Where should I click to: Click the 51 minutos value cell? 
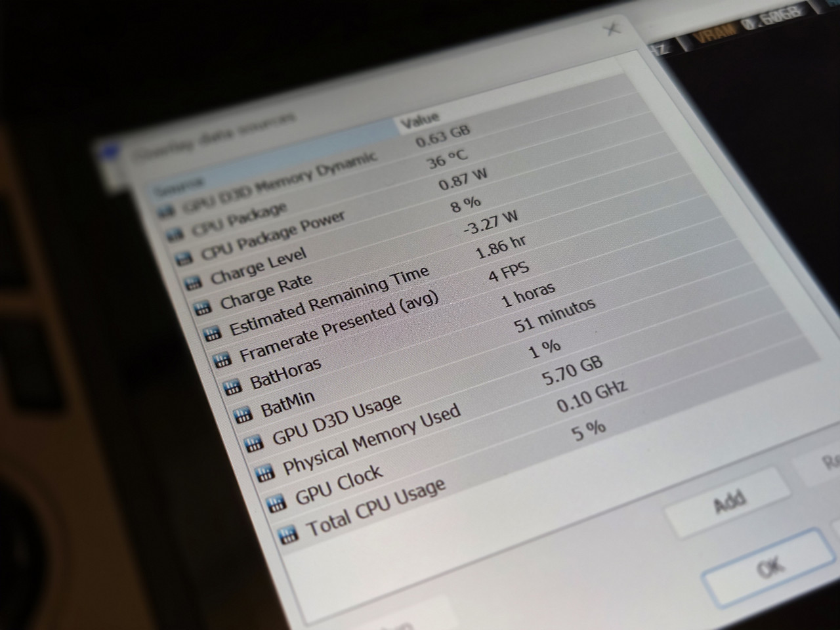pos(555,315)
